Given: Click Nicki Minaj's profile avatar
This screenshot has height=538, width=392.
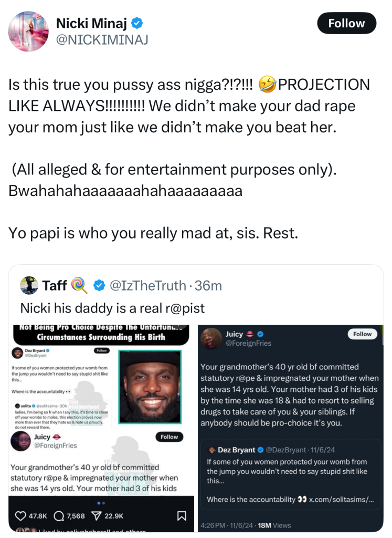Looking at the screenshot, I should (28, 32).
